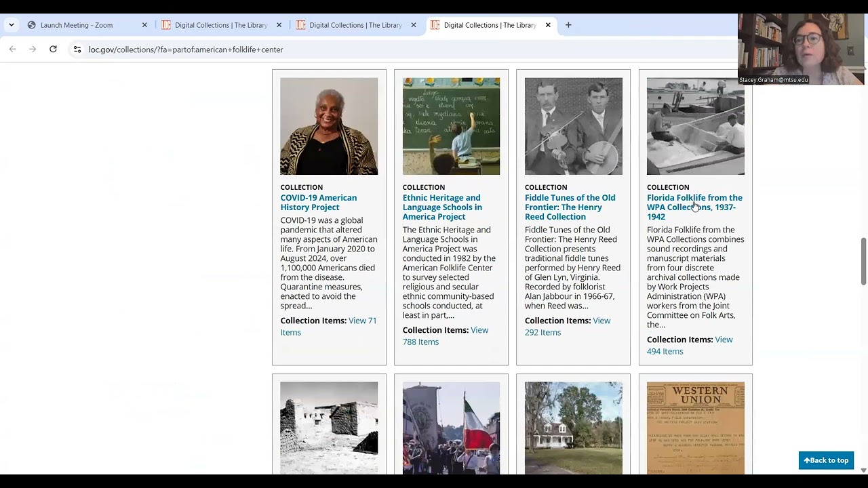Screen dimensions: 868x488
Task: Open the Florida Folklife boat photo thumbnail
Action: click(695, 126)
